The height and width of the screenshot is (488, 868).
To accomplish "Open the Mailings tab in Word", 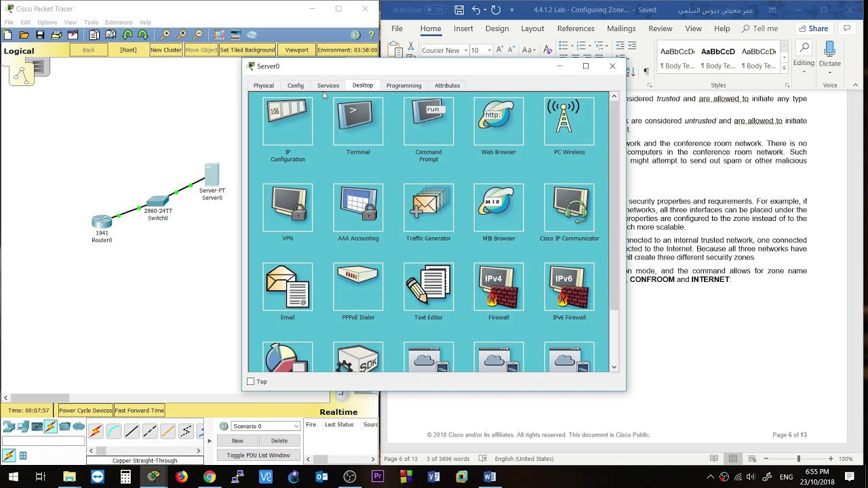I will 621,28.
